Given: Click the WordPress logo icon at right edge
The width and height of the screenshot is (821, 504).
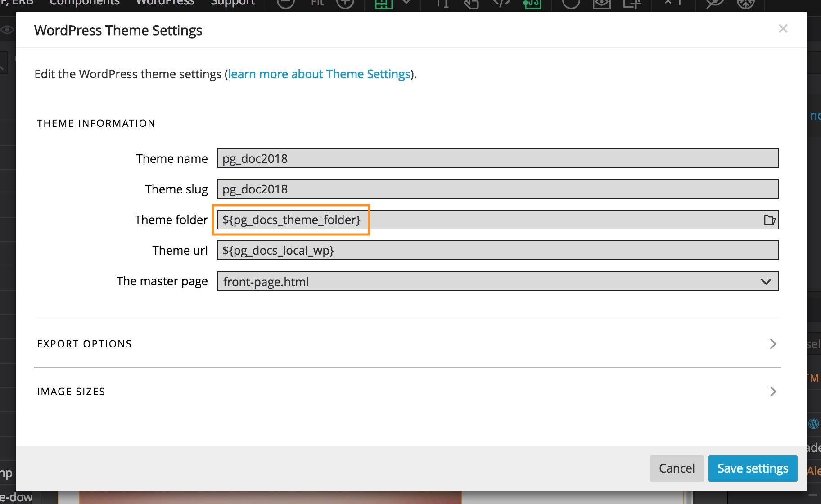Looking at the screenshot, I should (814, 423).
